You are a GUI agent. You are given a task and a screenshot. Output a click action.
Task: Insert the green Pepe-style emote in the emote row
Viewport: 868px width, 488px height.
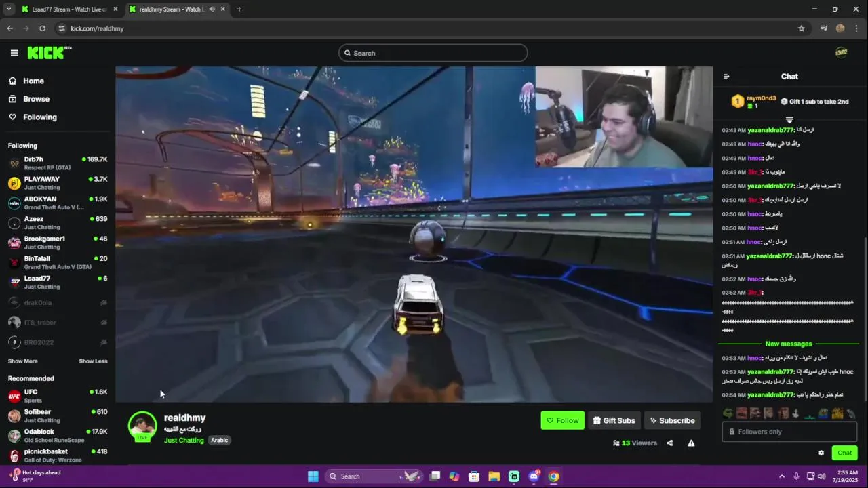[728, 413]
